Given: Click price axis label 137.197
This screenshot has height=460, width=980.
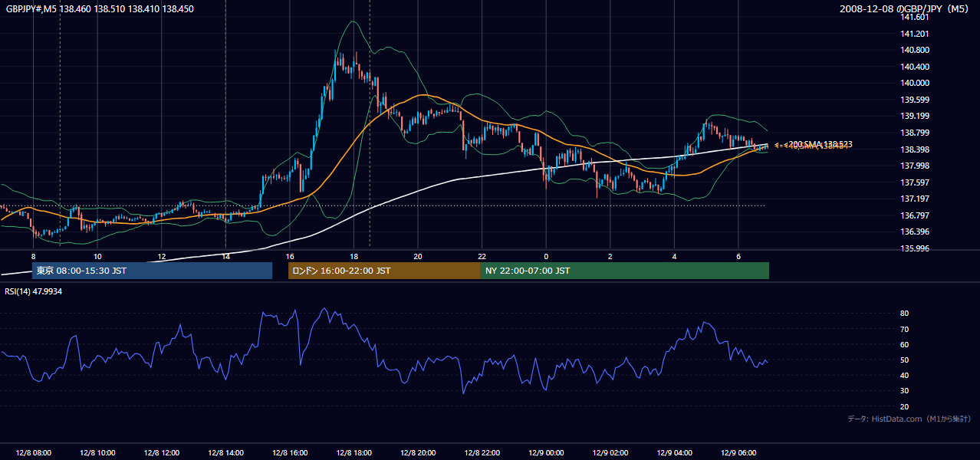Looking at the screenshot, I should click(x=916, y=199).
